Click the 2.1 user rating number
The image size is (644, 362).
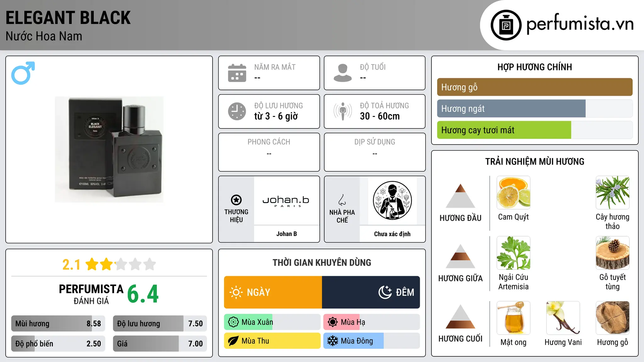[x=71, y=265]
